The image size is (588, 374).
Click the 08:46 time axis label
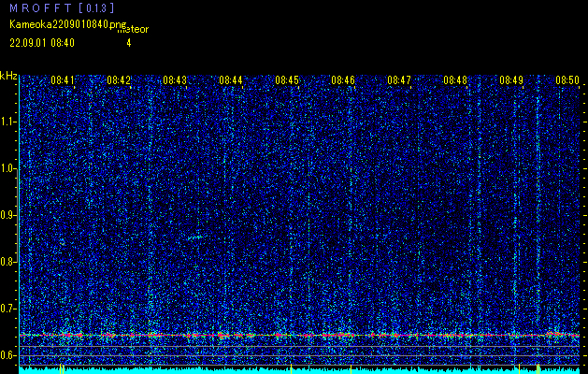pyautogui.click(x=343, y=80)
